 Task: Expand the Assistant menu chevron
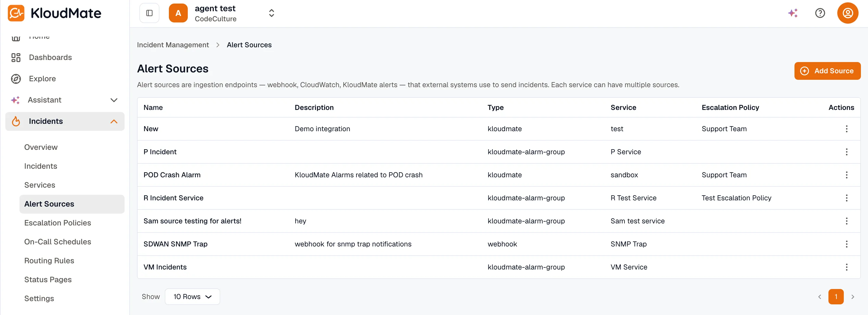(114, 100)
